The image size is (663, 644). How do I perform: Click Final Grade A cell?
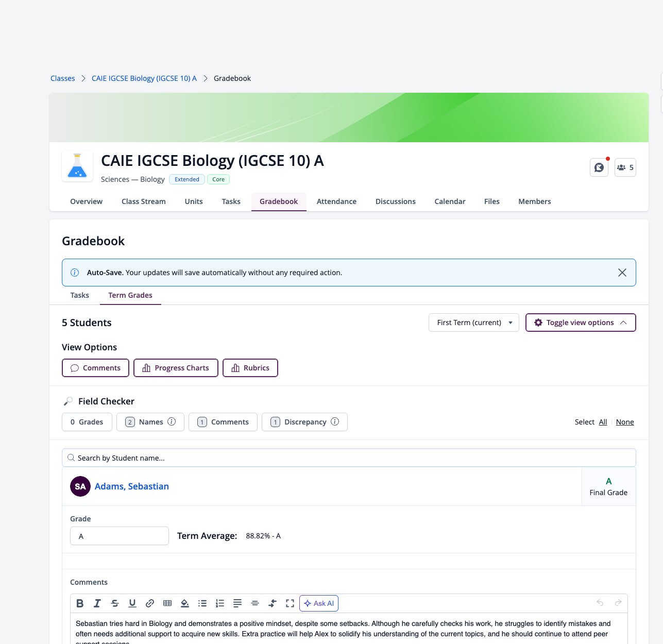608,486
